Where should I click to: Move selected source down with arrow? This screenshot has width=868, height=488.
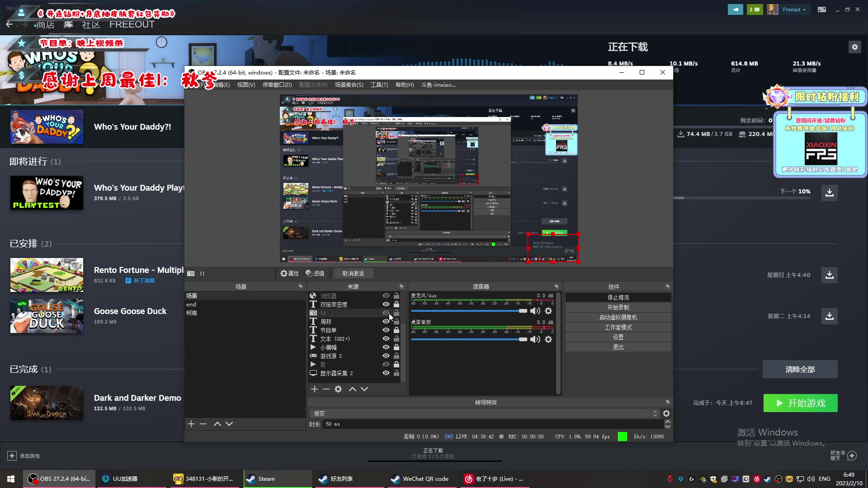pyautogui.click(x=364, y=389)
